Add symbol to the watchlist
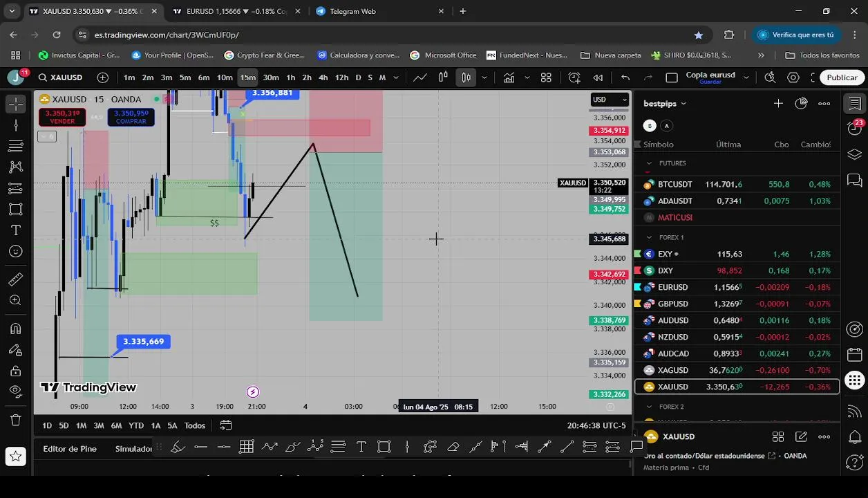Image resolution: width=868 pixels, height=498 pixels. pyautogui.click(x=778, y=104)
